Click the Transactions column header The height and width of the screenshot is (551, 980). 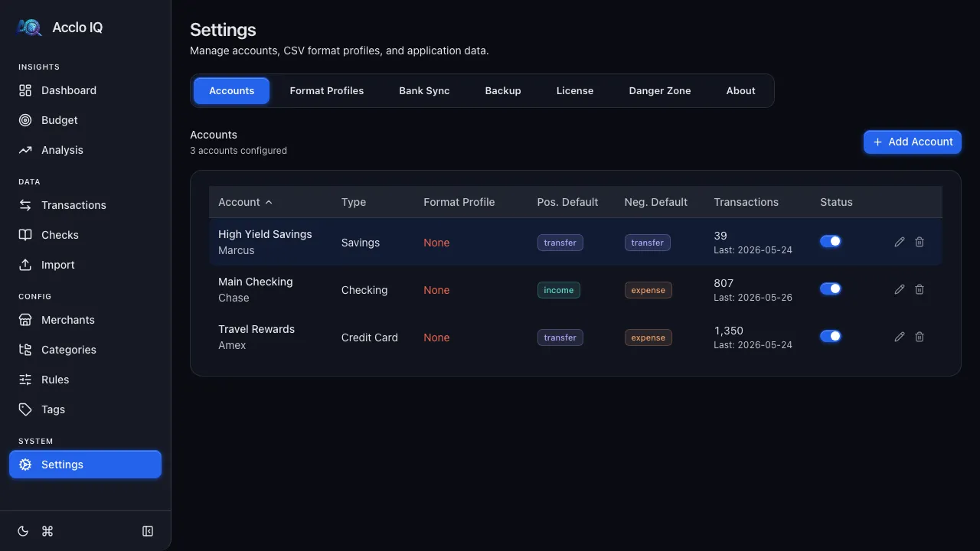point(746,202)
